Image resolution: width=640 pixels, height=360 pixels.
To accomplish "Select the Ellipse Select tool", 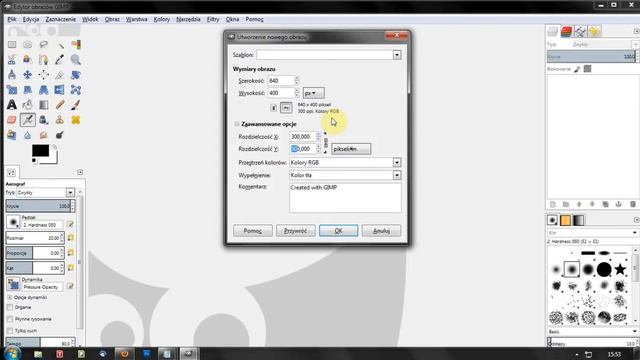I will [27, 44].
